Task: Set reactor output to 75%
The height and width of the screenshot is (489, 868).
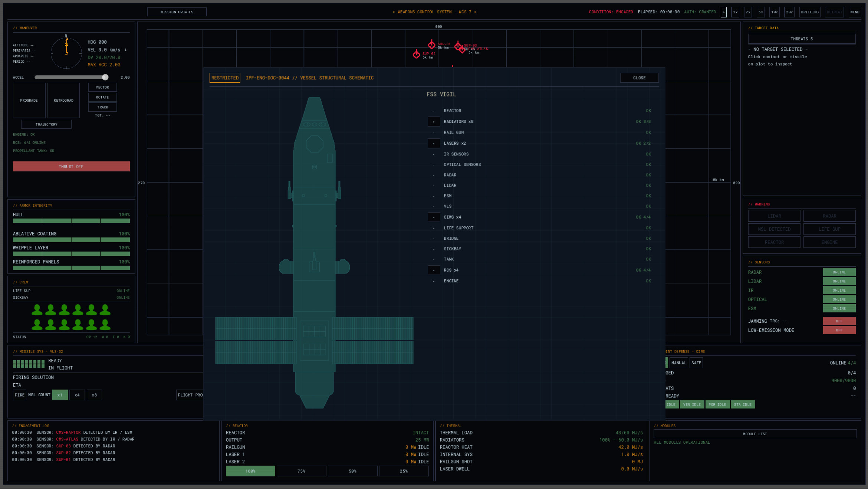Action: pyautogui.click(x=301, y=471)
